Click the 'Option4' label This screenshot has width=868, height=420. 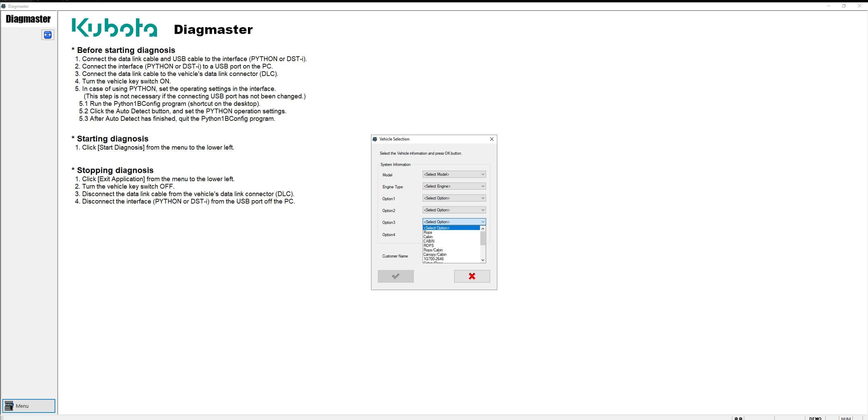click(388, 235)
